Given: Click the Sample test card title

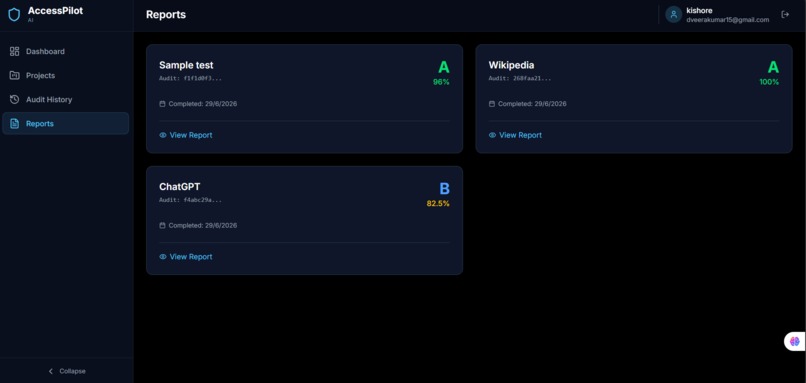Looking at the screenshot, I should 186,65.
